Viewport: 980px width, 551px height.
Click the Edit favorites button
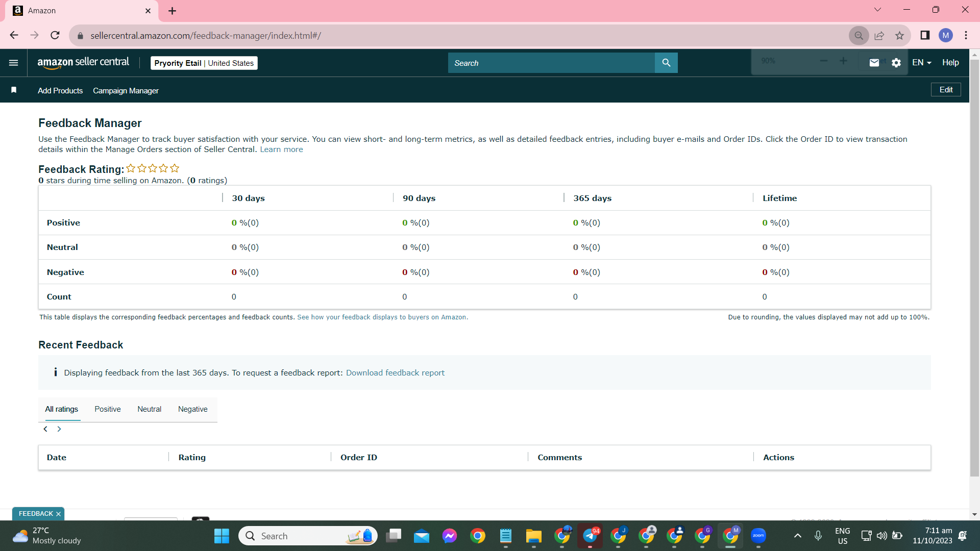click(946, 90)
